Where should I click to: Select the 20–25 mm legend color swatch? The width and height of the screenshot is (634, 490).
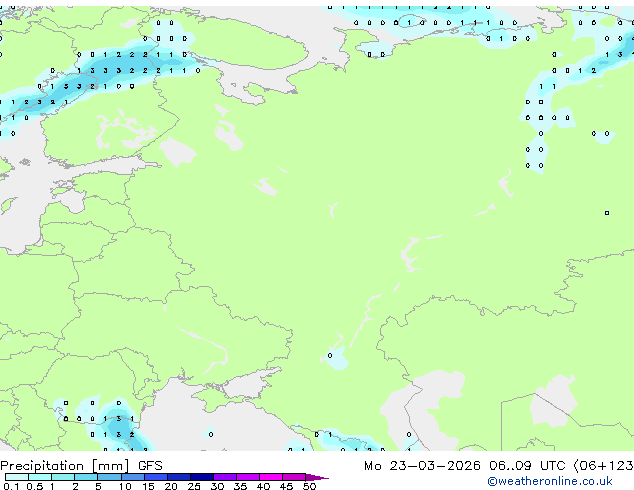point(179,477)
